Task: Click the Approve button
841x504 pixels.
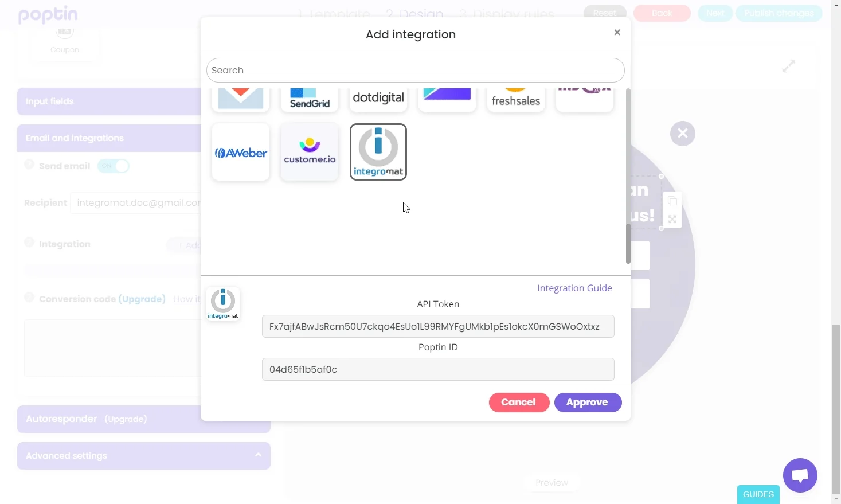Action: [588, 403]
